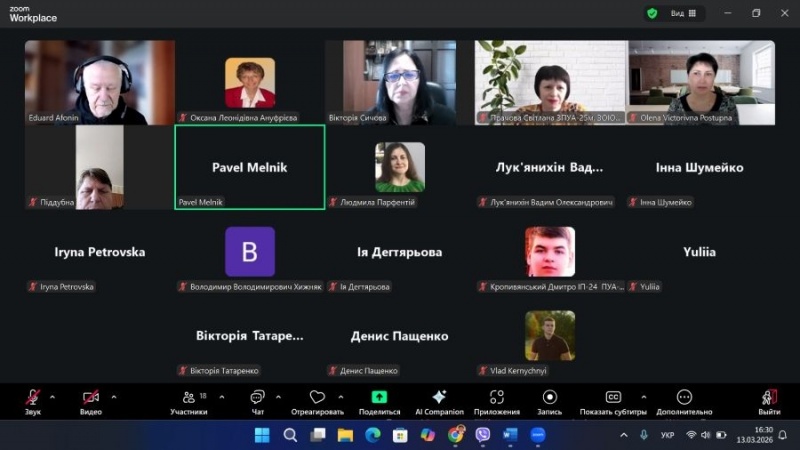Viewport: 800px width, 450px height.
Task: Expand caret next to Показать субтитры
Action: click(x=643, y=396)
